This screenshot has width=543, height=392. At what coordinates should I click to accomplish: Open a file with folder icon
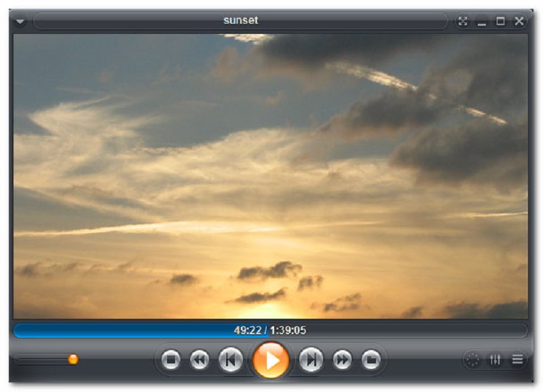point(371,360)
